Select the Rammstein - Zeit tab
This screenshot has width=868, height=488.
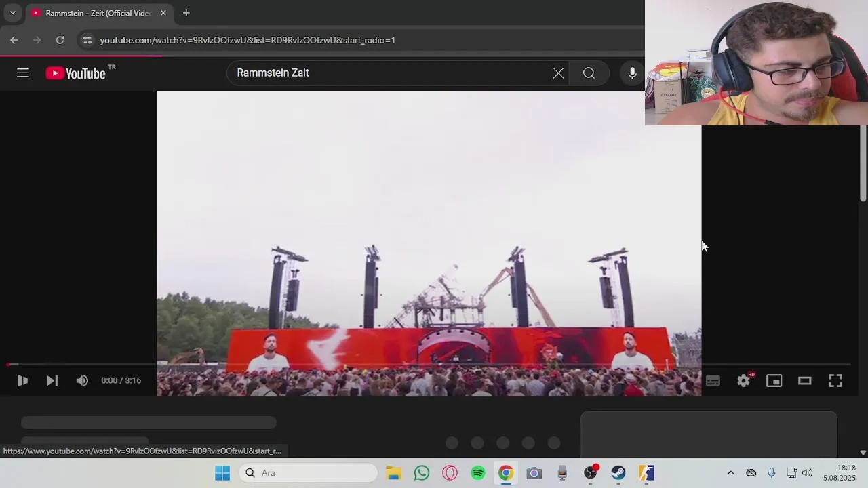pyautogui.click(x=98, y=13)
